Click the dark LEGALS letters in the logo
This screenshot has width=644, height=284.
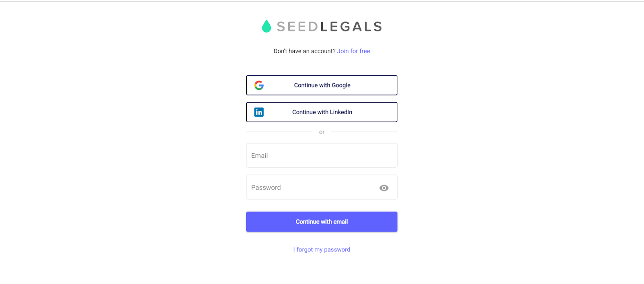point(351,27)
